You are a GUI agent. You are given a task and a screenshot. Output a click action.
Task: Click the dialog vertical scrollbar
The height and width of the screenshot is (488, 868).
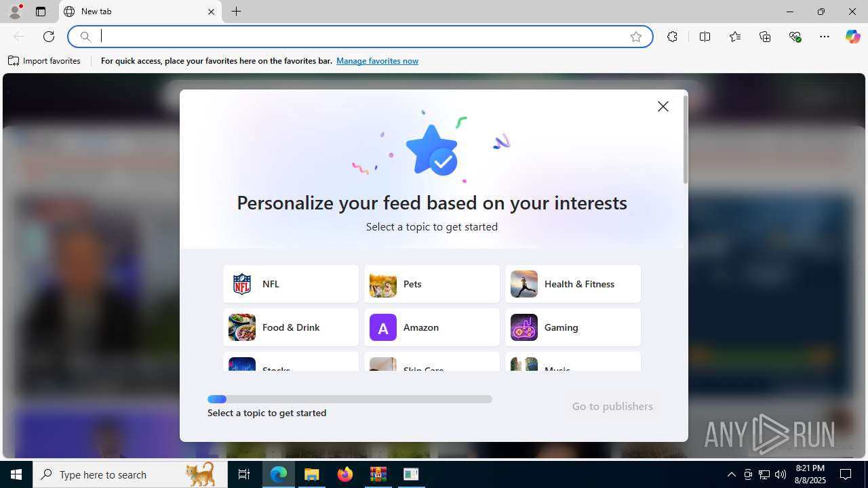tap(686, 140)
